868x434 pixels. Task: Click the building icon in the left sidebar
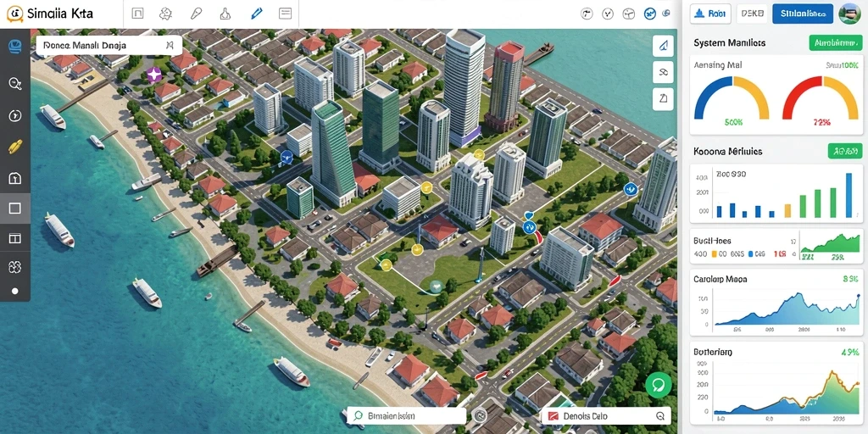[15, 178]
